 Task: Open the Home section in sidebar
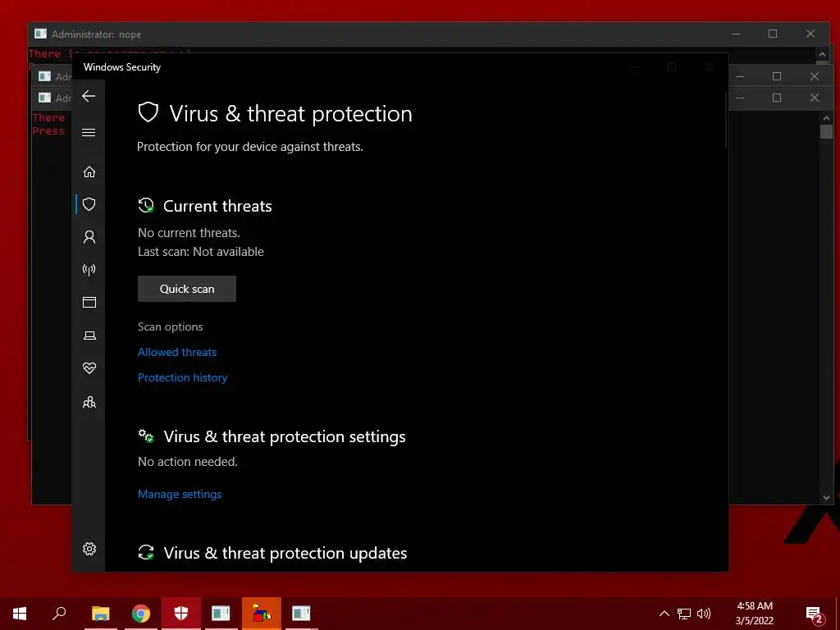(89, 171)
